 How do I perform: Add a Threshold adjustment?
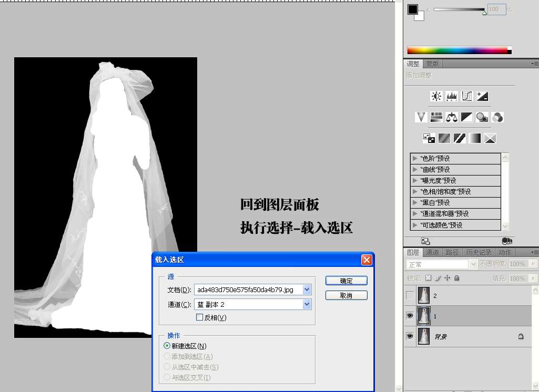point(460,138)
